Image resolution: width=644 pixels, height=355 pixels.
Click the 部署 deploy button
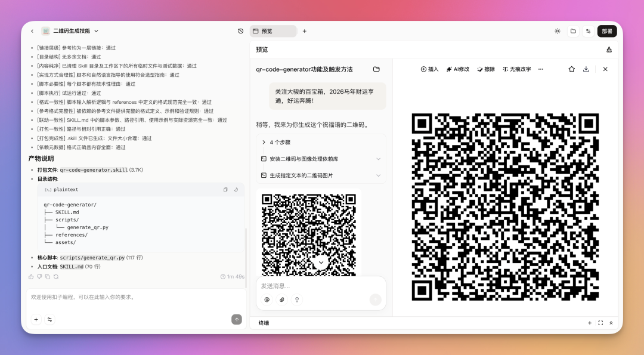pos(607,31)
